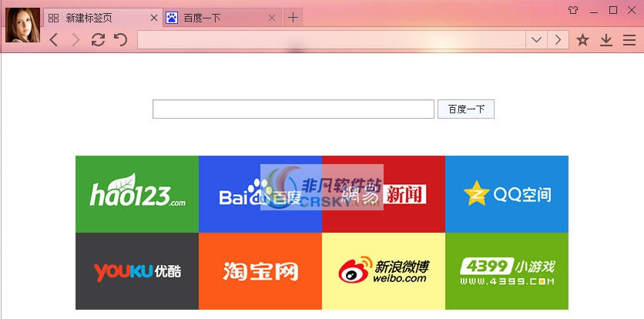Viewport: 644px width, 319px height.
Task: Open the hao123.com tile
Action: pos(137,194)
